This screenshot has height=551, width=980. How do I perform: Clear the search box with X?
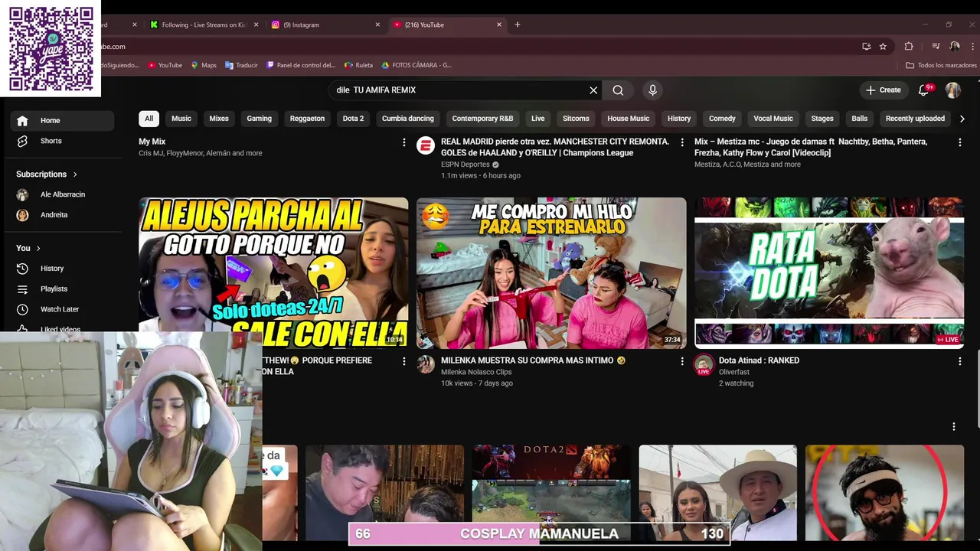click(593, 90)
